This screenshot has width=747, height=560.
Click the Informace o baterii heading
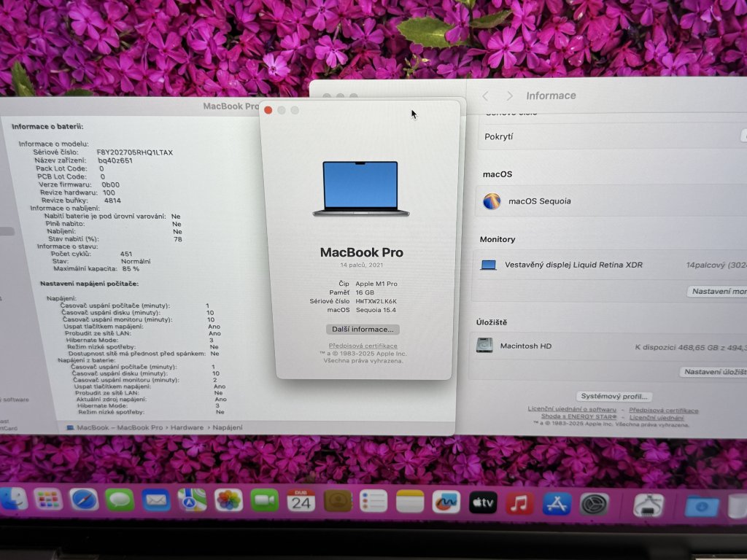[47, 127]
